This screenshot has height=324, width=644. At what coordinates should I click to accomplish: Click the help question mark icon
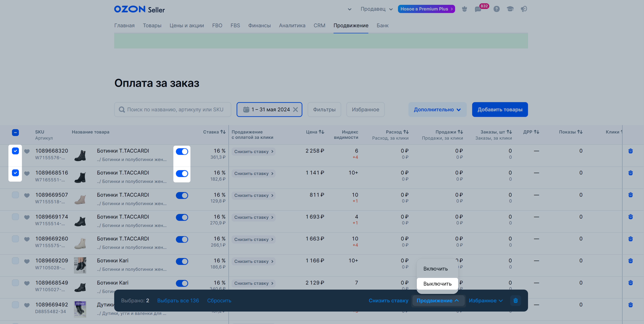(497, 9)
